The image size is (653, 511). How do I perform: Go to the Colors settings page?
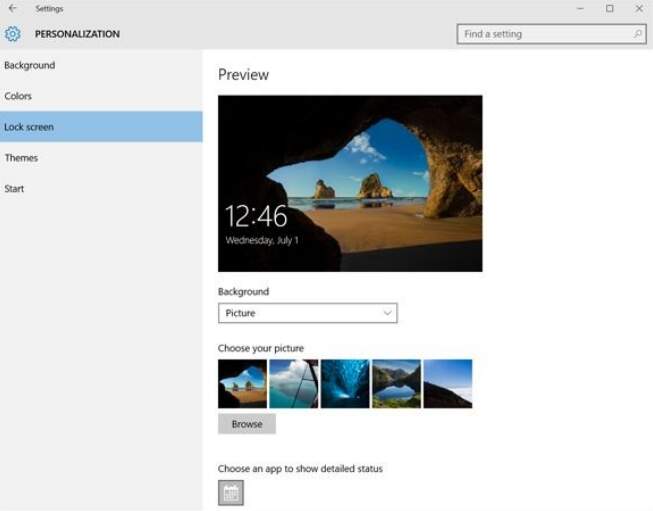(18, 97)
